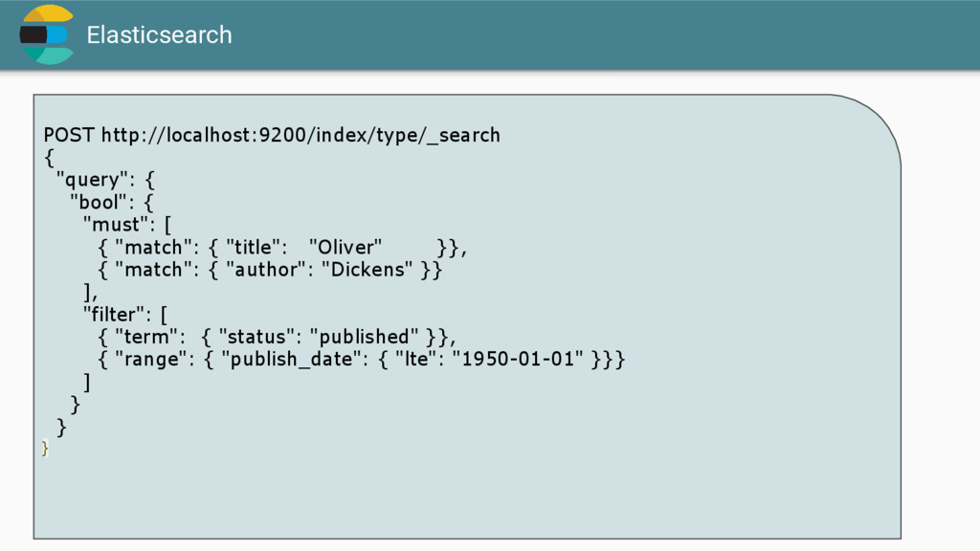The width and height of the screenshot is (980, 551).
Task: Select the "Dickens" author value
Action: [367, 270]
